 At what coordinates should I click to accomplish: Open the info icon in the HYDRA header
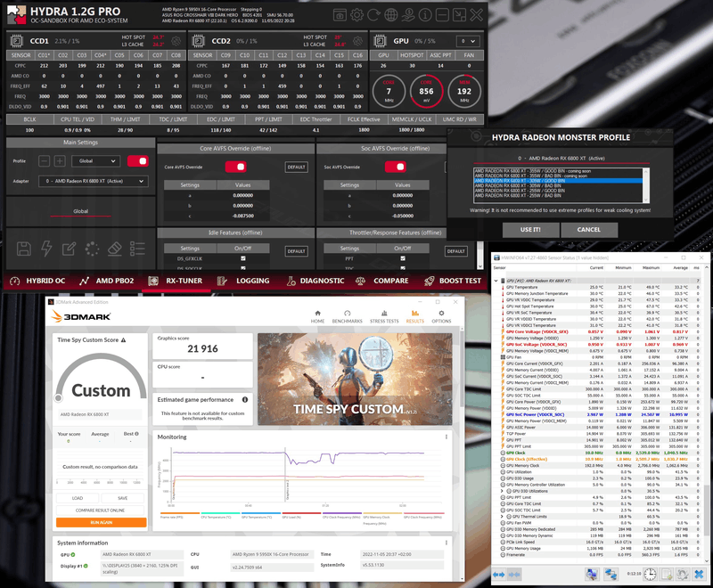click(x=425, y=15)
